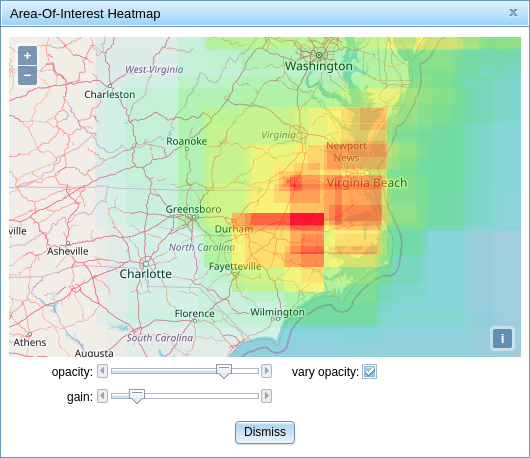Image resolution: width=530 pixels, height=458 pixels.
Task: Close the Area-Of-Interest Heatmap dialog
Action: 513,13
